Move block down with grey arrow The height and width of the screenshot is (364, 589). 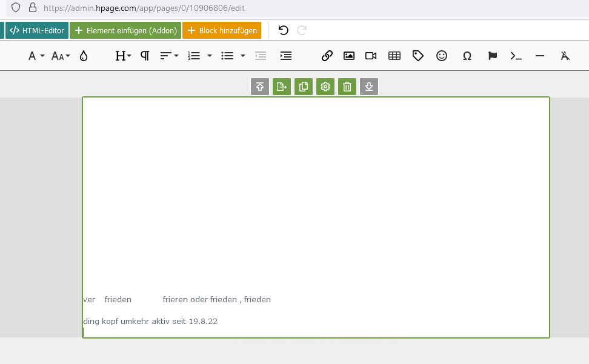tap(369, 87)
